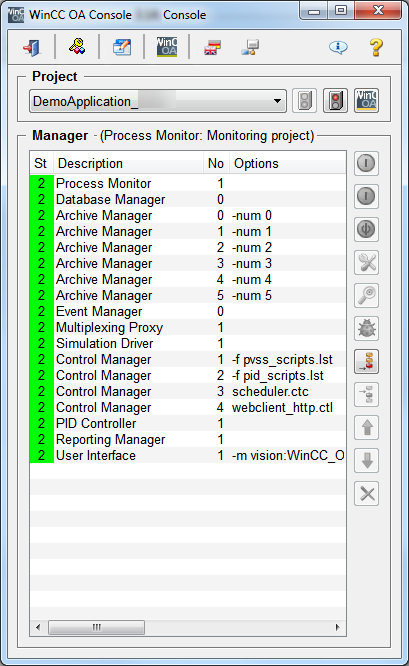The image size is (409, 666).
Task: Expand the DemoApplication project dropdown
Action: coord(158,101)
